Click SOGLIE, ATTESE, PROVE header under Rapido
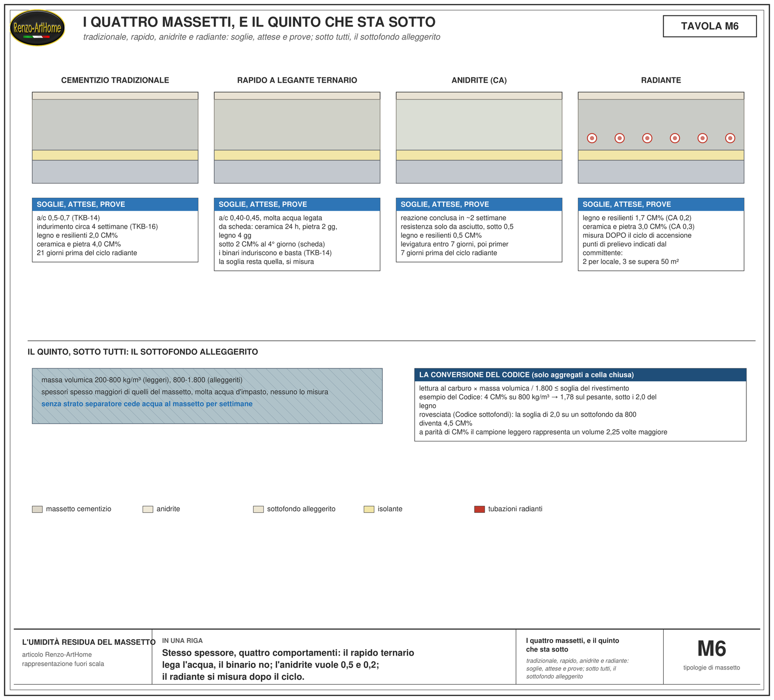 point(297,204)
